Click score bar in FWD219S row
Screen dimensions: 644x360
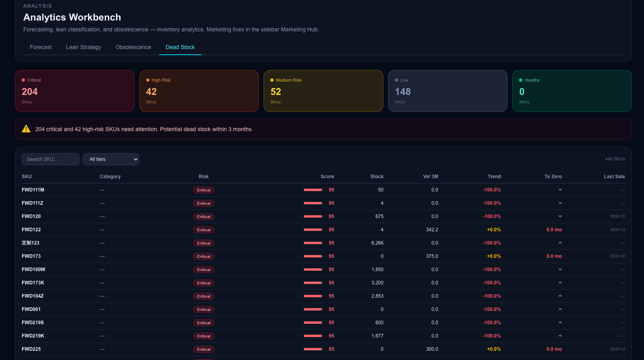(x=313, y=323)
